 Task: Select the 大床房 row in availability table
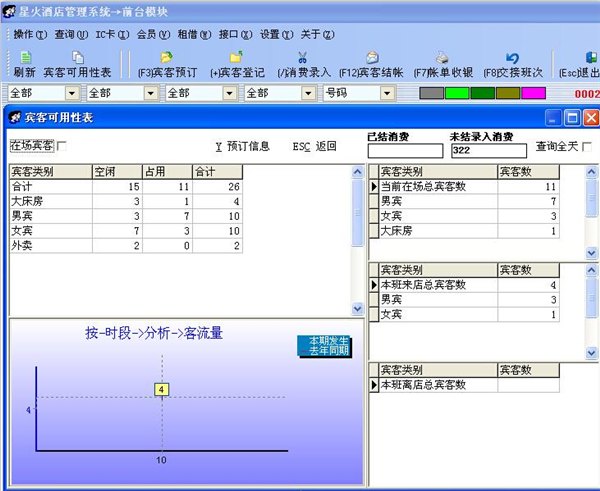click(x=126, y=201)
